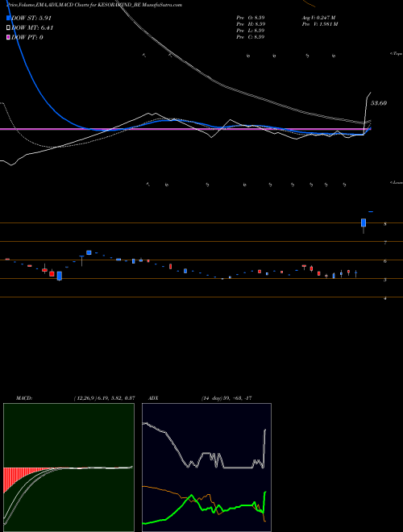403x532 pixels.
Task: Click the ADX values '(14 day) 59, +68, -17'
Action: point(226,398)
